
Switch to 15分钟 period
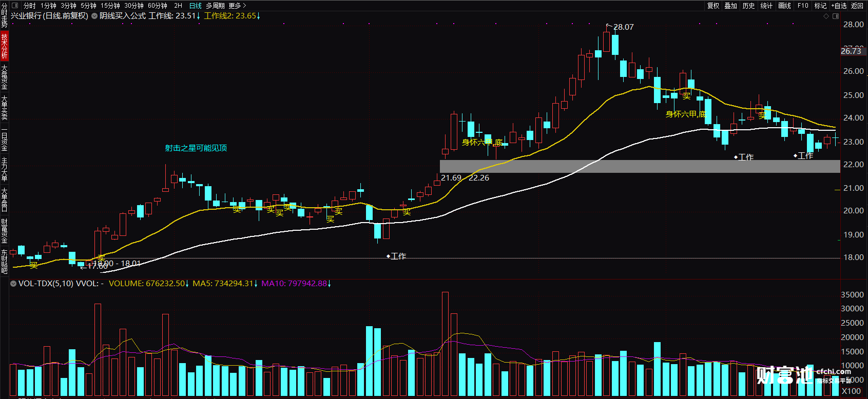[110, 6]
